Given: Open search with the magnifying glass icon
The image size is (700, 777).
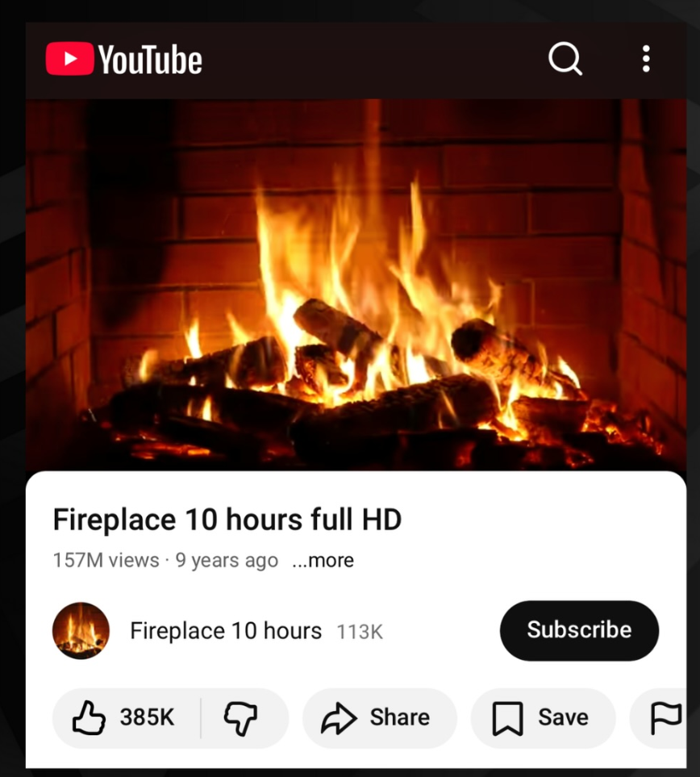Looking at the screenshot, I should click(x=565, y=58).
